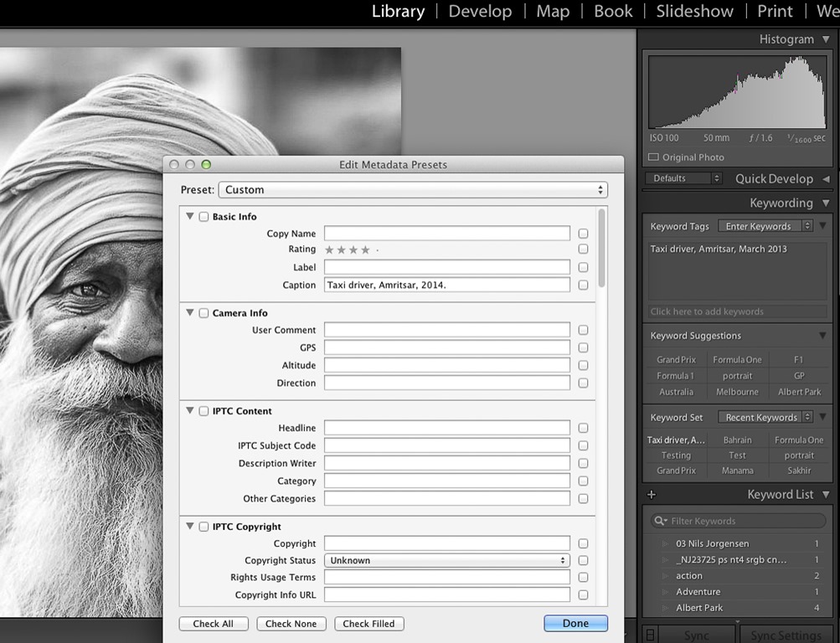Collapse the Camera Info section
Image resolution: width=840 pixels, height=643 pixels.
(x=190, y=313)
